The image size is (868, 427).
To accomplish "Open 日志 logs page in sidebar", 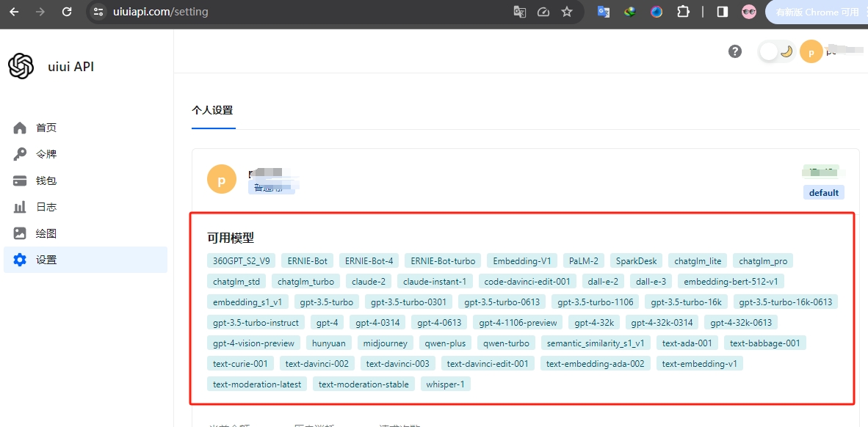I will [x=86, y=208].
